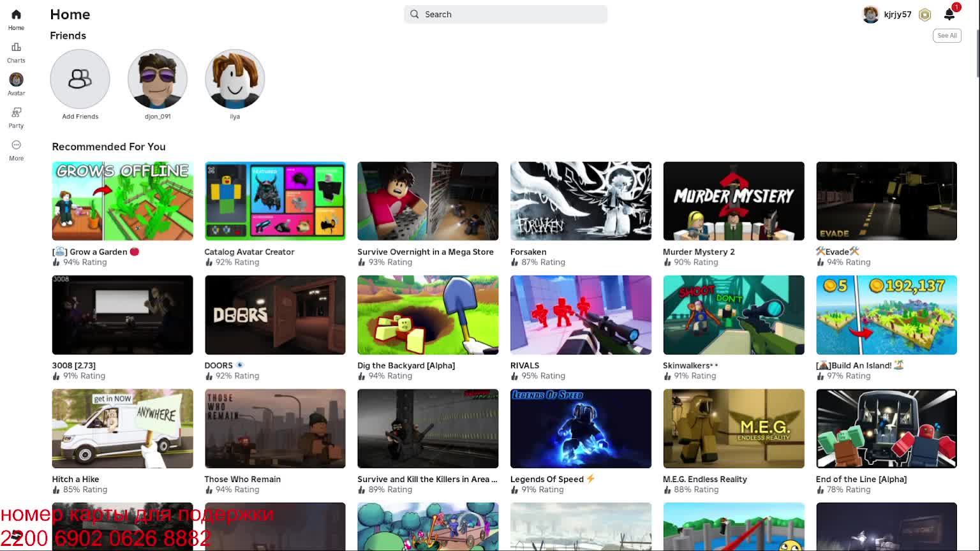This screenshot has width=980, height=551.
Task: Open the Hitch a Hike thumbnail
Action: (122, 429)
